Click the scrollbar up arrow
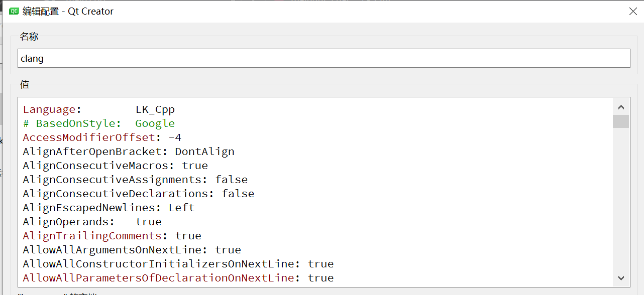This screenshot has height=295, width=644. click(621, 106)
